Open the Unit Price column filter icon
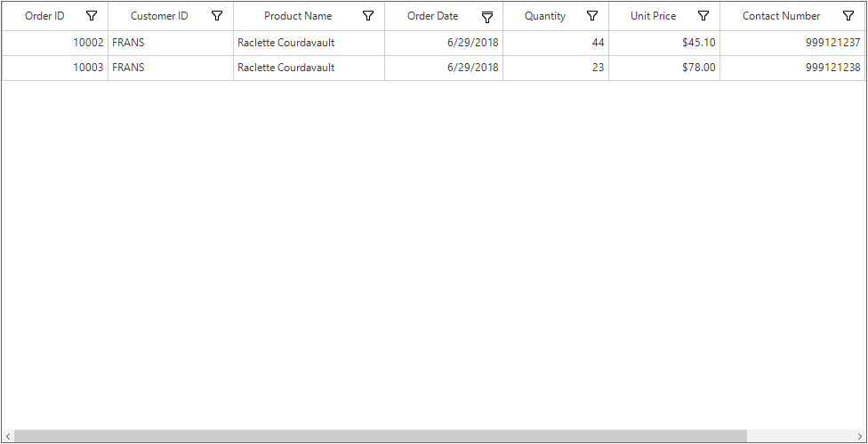This screenshot has width=868, height=444. 703,16
